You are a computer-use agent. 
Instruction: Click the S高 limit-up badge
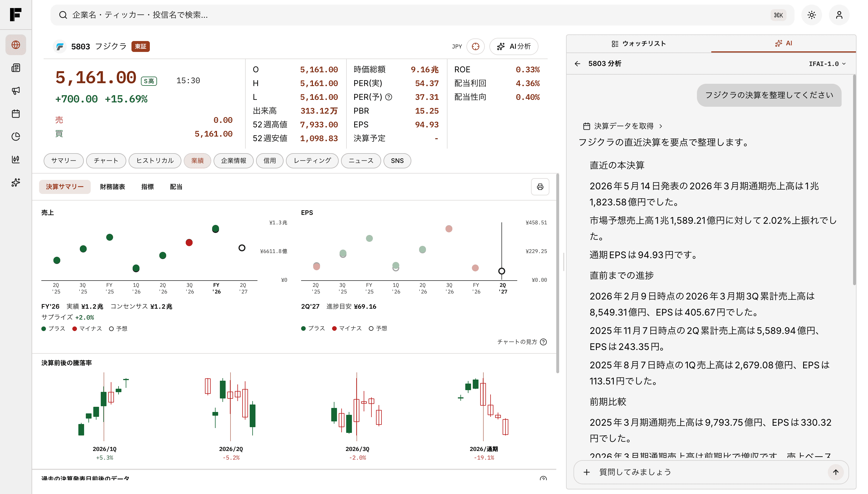point(149,81)
